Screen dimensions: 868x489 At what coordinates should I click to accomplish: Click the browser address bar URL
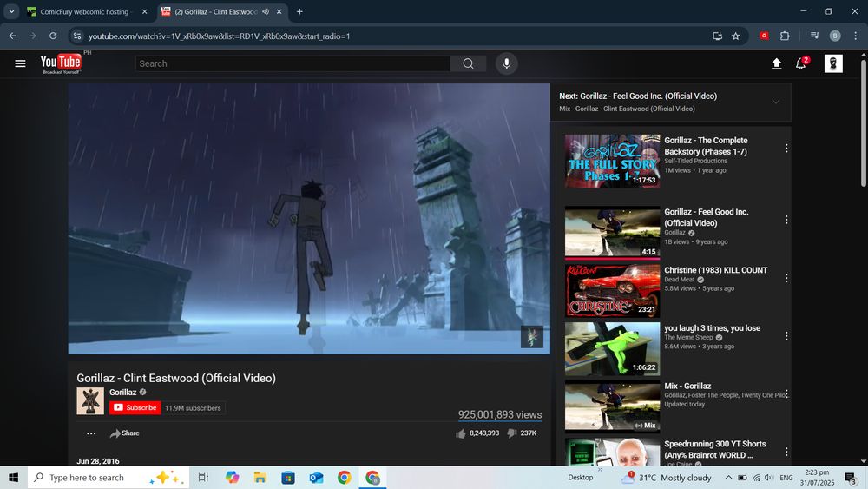pos(220,36)
